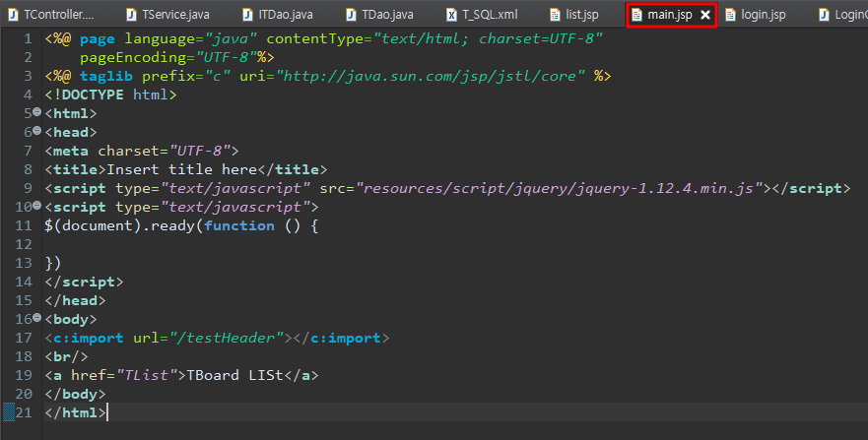This screenshot has width=868, height=440.
Task: Switch to the TController tab
Action: coord(51,15)
